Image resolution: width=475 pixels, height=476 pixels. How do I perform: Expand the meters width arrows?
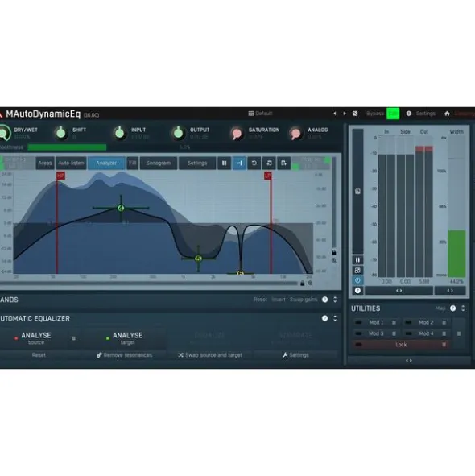(x=399, y=291)
